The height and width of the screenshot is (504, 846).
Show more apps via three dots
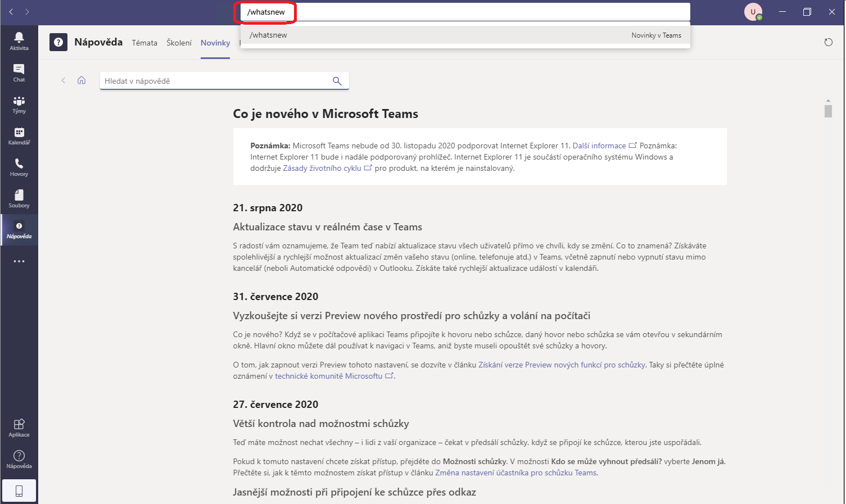(19, 261)
